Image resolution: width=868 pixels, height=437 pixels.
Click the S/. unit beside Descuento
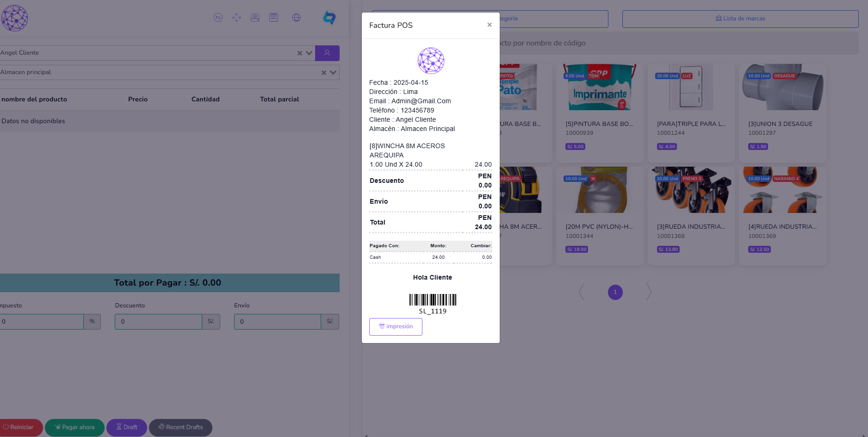[211, 322]
